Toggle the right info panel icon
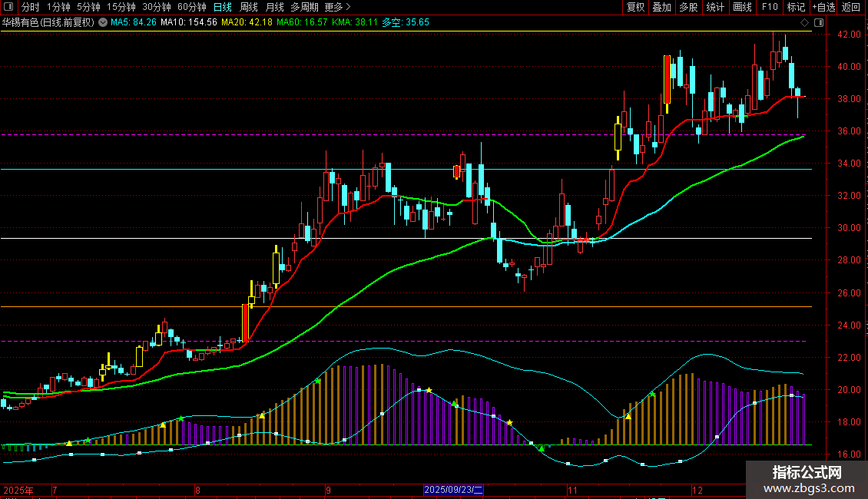This screenshot has width=868, height=499. [x=819, y=23]
